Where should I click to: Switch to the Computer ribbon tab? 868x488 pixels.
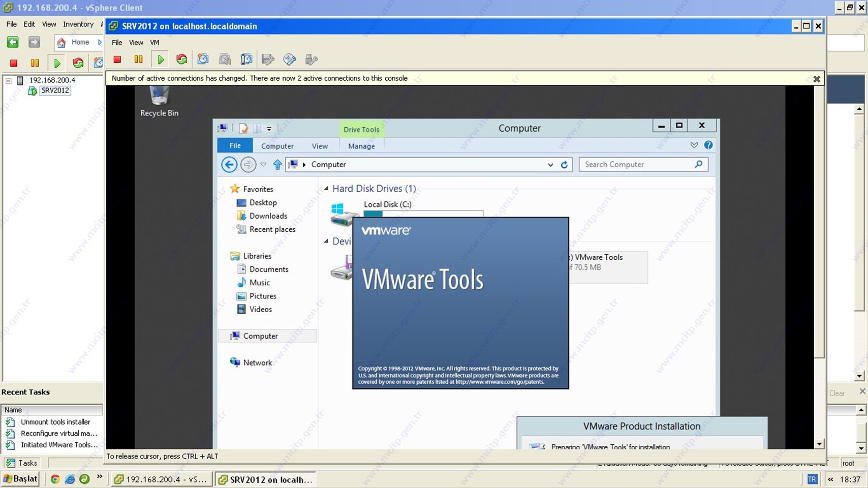click(x=277, y=146)
